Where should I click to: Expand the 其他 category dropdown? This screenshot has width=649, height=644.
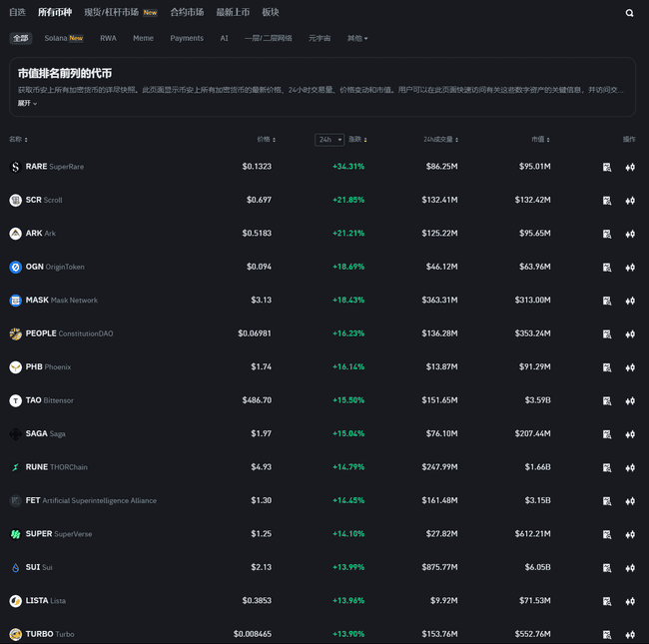[356, 38]
